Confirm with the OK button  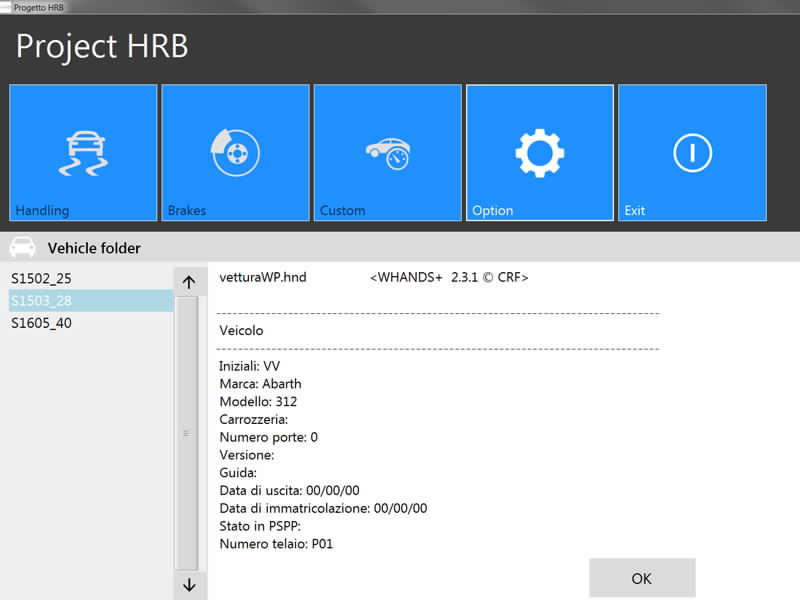[x=642, y=578]
